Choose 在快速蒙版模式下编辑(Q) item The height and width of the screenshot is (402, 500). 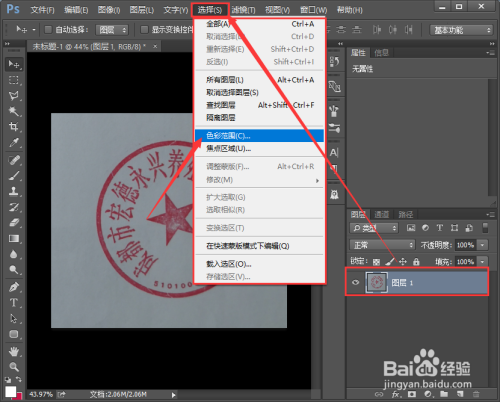(x=259, y=246)
